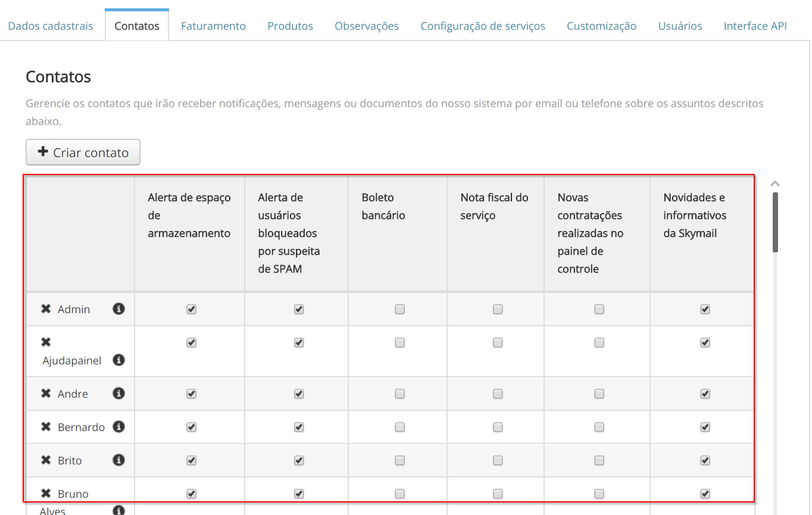Go to the Usuários tab
812x515 pixels.
[680, 26]
